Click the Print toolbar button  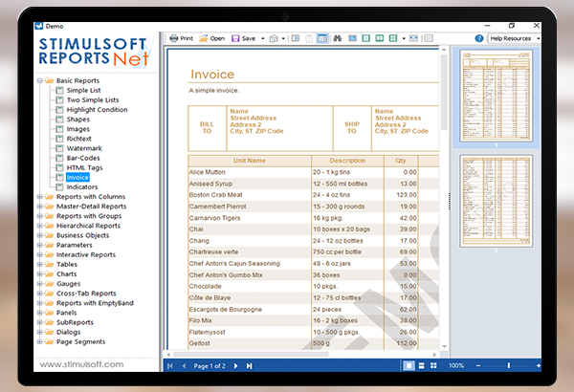[x=182, y=38]
